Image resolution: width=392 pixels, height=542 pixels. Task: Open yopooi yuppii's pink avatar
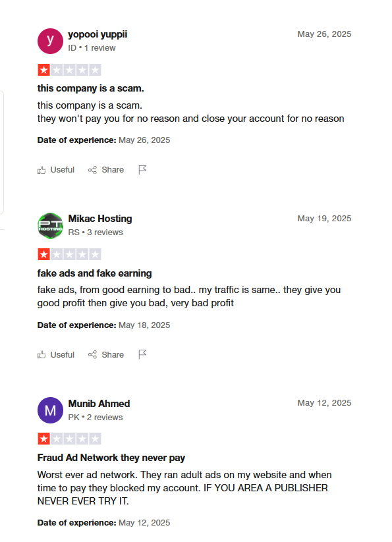(x=51, y=41)
